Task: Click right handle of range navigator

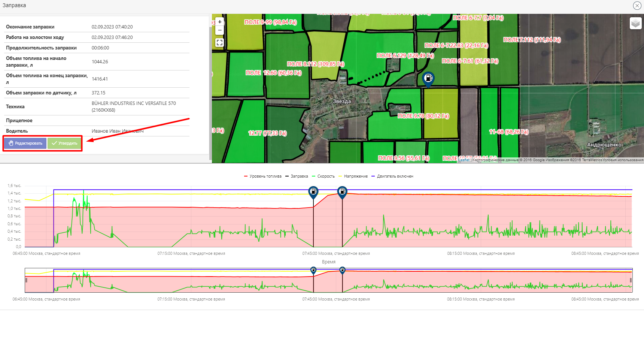Action: pos(631,280)
